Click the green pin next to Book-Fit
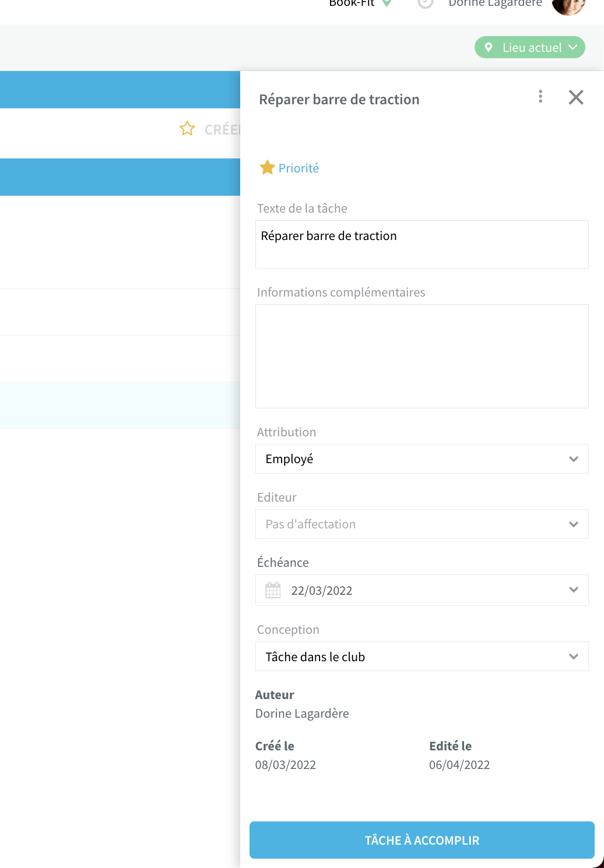 coord(387,3)
